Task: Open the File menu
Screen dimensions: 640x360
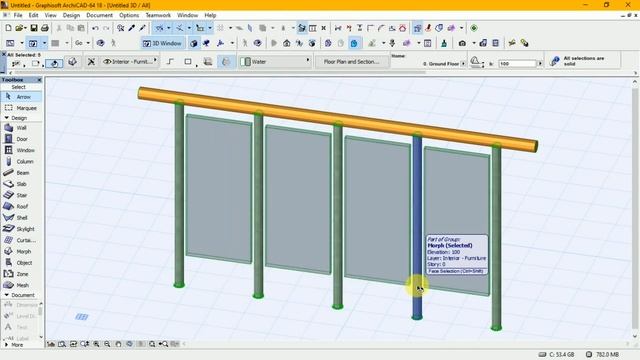Action: click(x=18, y=15)
